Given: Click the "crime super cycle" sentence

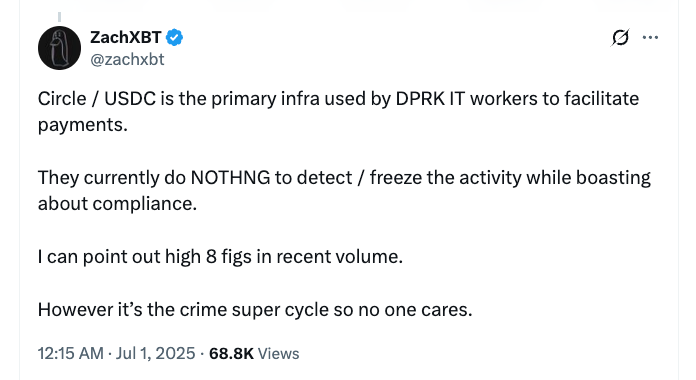Looking at the screenshot, I should tap(255, 309).
